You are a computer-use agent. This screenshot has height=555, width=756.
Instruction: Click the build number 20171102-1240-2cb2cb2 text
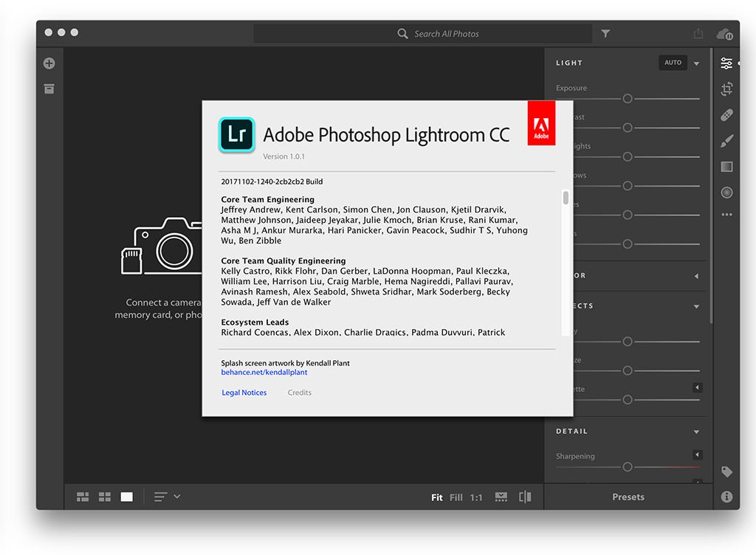click(272, 182)
